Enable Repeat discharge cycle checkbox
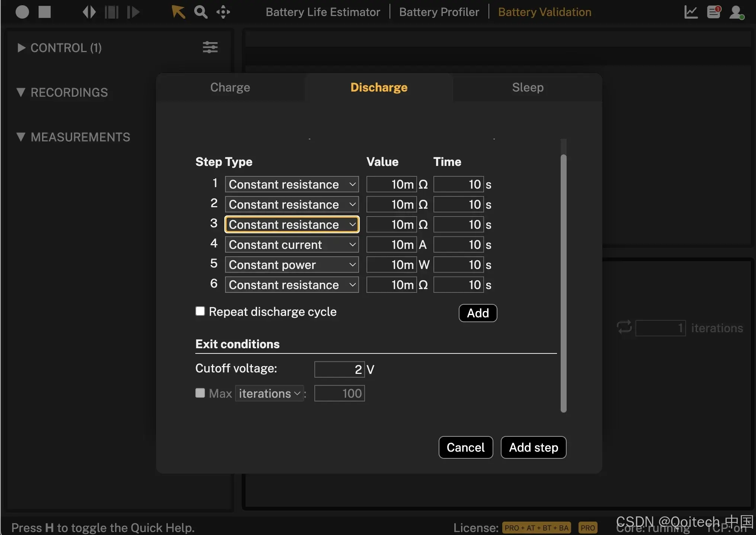The width and height of the screenshot is (756, 535). click(200, 311)
